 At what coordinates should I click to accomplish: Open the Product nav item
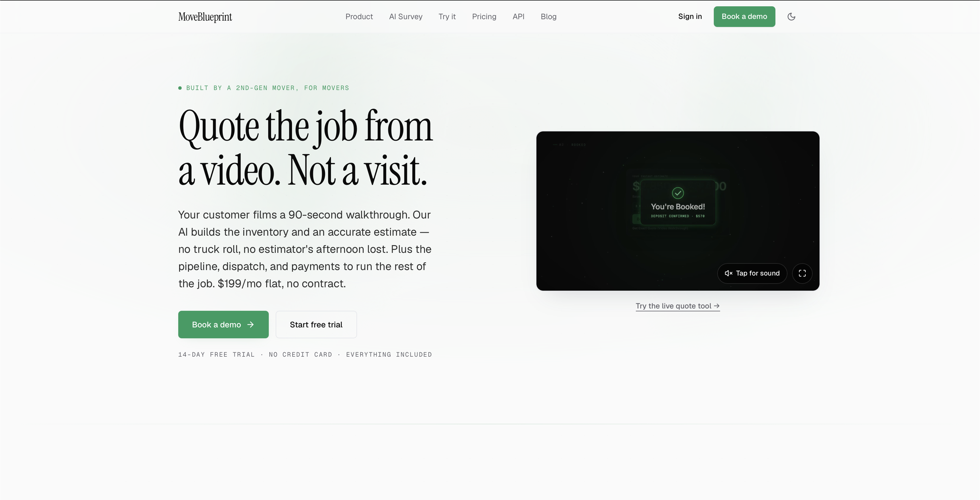click(359, 16)
